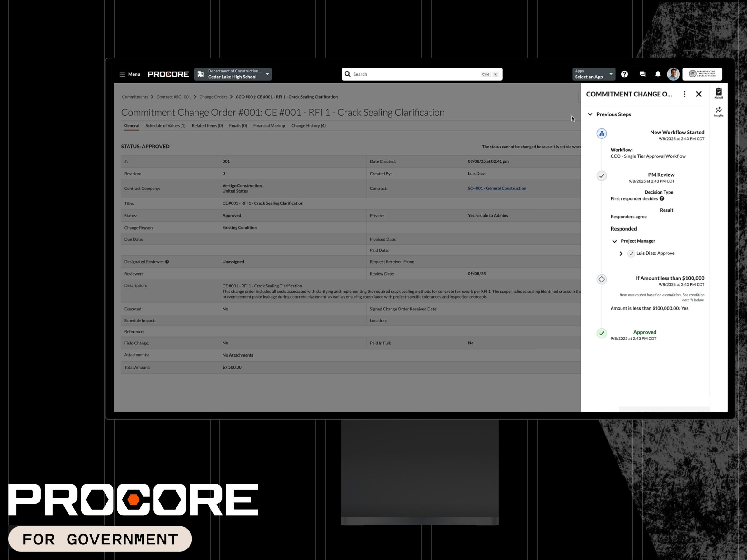Switch to Change History (4) tab
The image size is (747, 560).
point(308,126)
